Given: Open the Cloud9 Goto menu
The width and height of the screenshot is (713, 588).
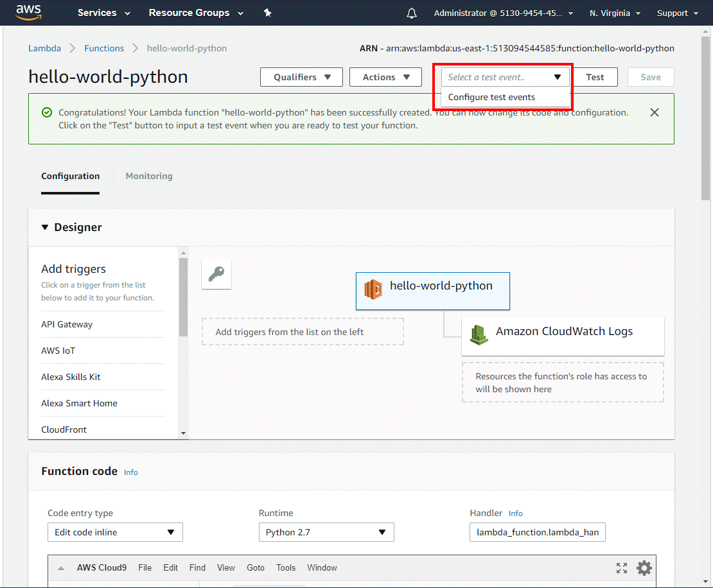Looking at the screenshot, I should (256, 567).
